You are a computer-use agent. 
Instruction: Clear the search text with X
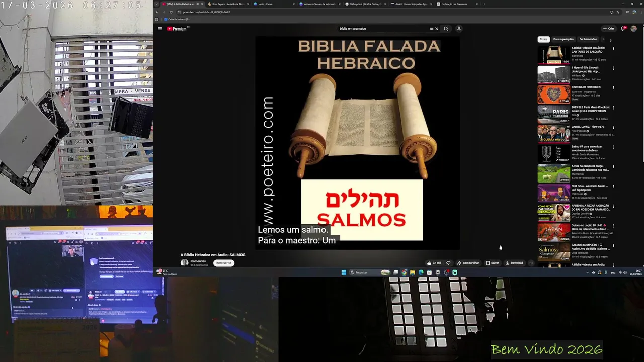click(437, 29)
